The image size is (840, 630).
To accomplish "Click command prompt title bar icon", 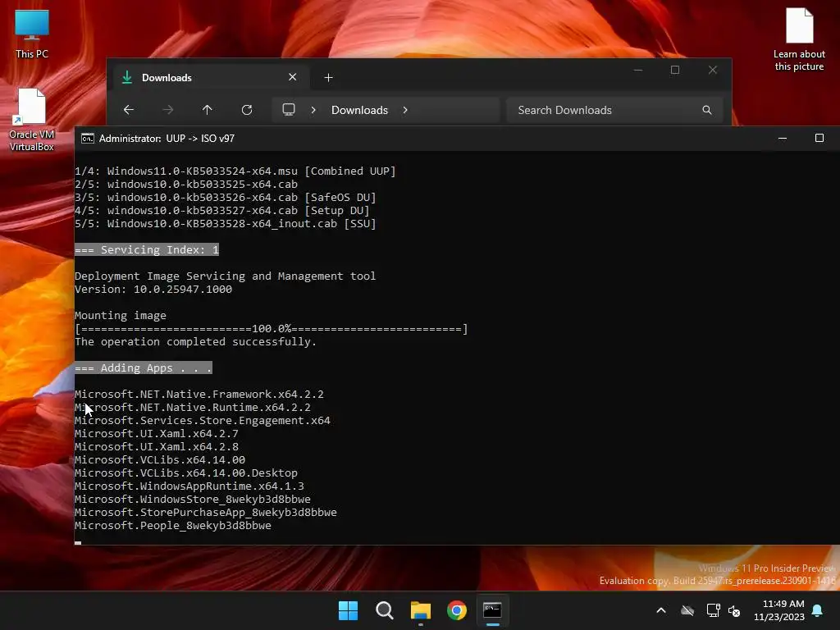I will pyautogui.click(x=87, y=139).
